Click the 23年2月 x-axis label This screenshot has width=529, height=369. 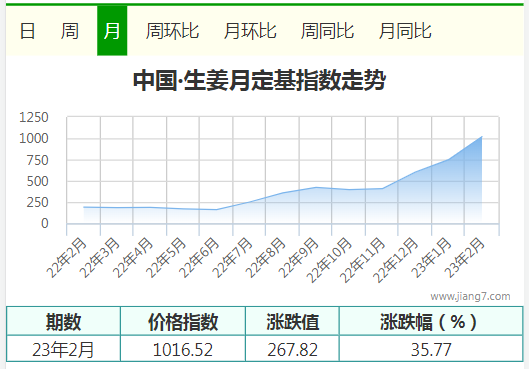pyautogui.click(x=464, y=258)
